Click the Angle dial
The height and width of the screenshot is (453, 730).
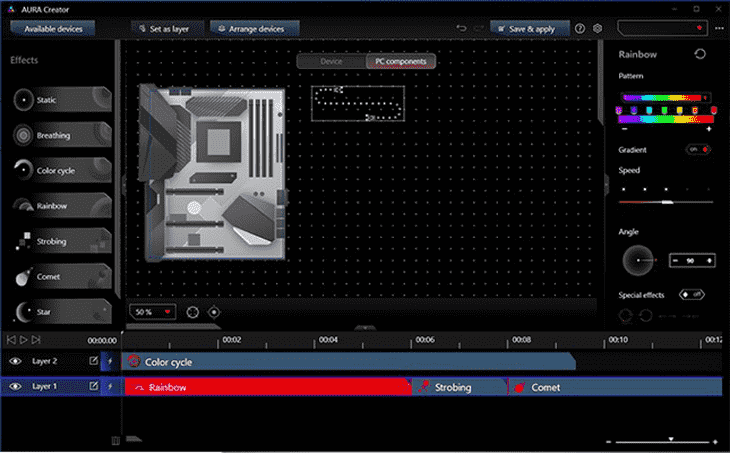click(638, 260)
